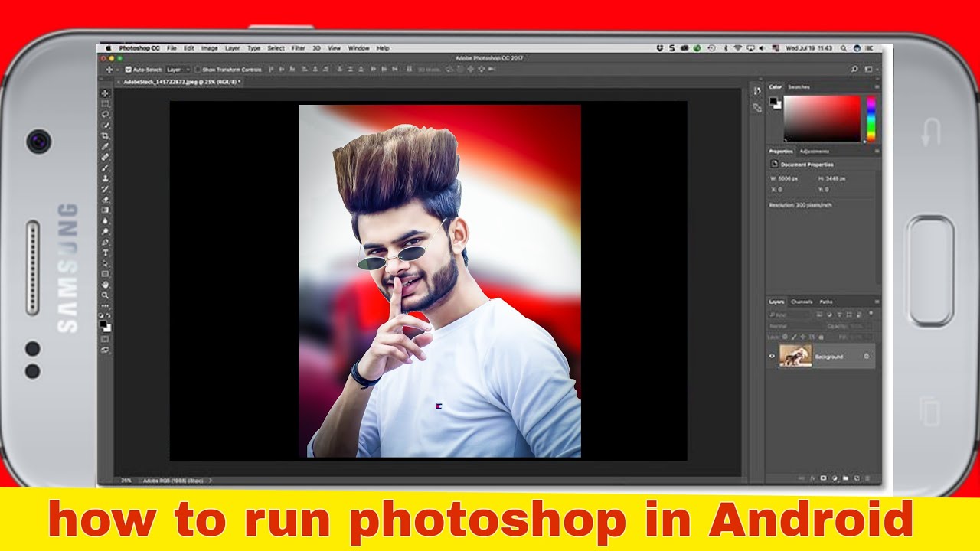980x551 pixels.
Task: Open the Layers panel flyout menu
Action: click(877, 302)
